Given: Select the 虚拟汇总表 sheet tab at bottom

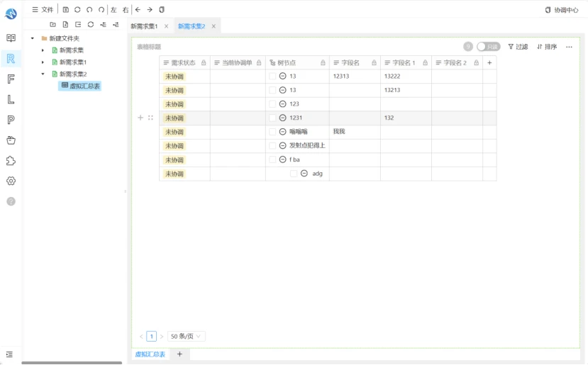Looking at the screenshot, I should pos(150,354).
